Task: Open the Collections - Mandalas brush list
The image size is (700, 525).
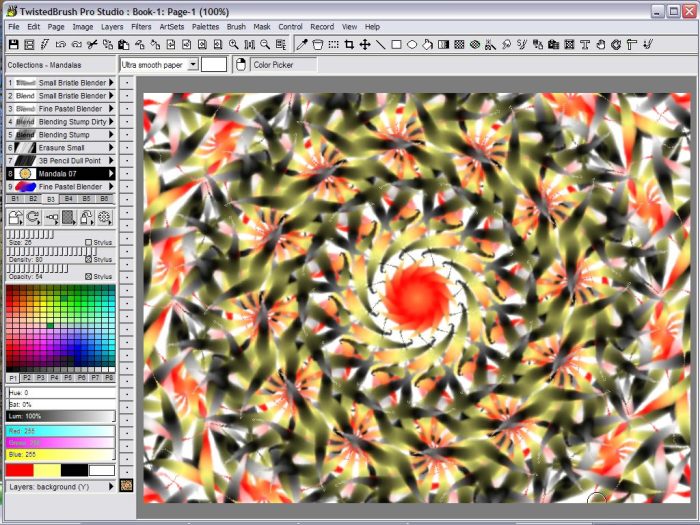Action: (x=60, y=66)
